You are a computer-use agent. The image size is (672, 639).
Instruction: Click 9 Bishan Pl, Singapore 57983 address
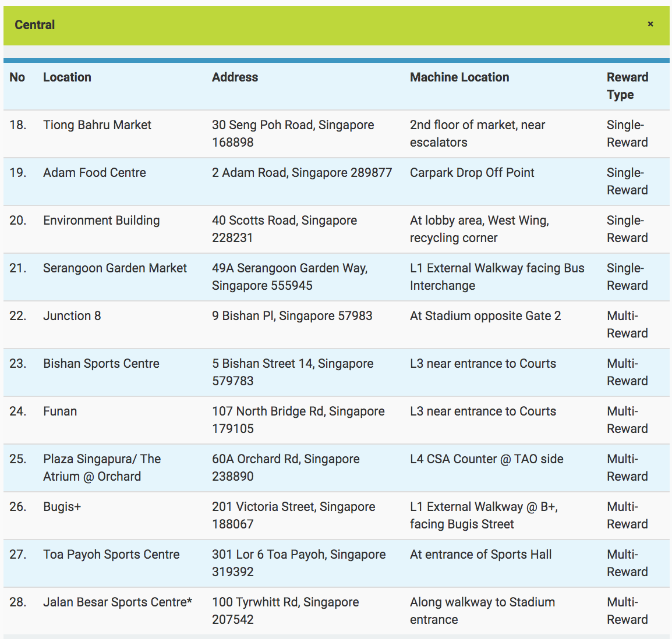[x=292, y=315]
